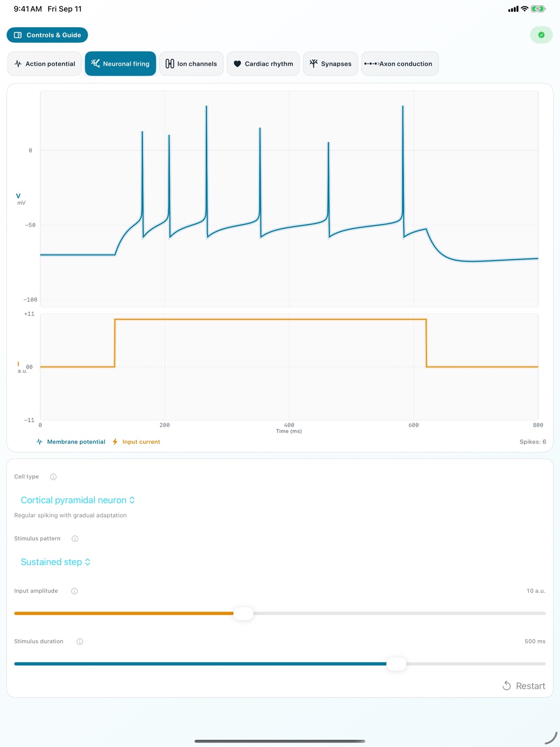Open the Synapses tab
Screen dimensions: 560x747
click(x=330, y=64)
